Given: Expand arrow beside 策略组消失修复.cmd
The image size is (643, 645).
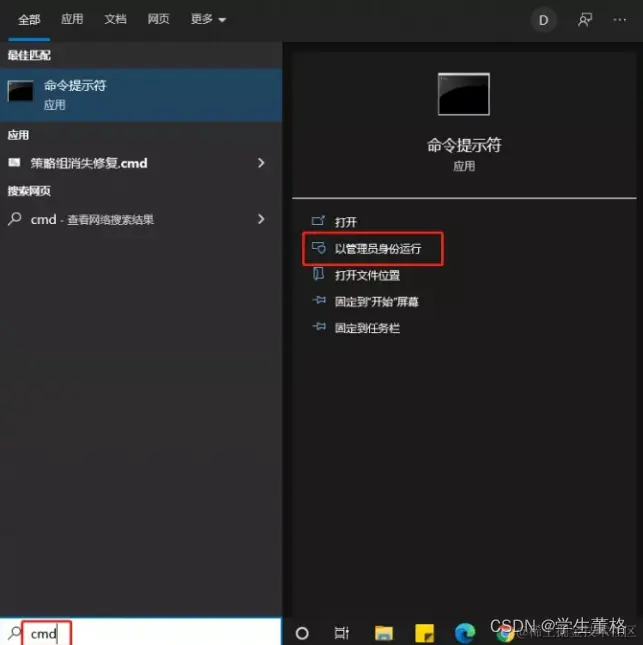Looking at the screenshot, I should tap(261, 163).
